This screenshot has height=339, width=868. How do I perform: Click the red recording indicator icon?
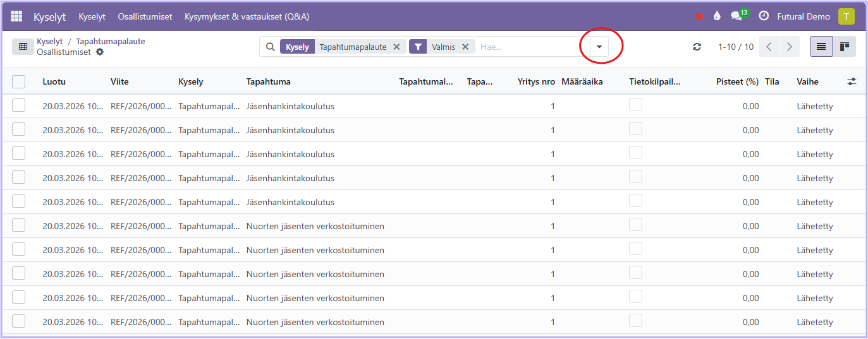tap(699, 16)
